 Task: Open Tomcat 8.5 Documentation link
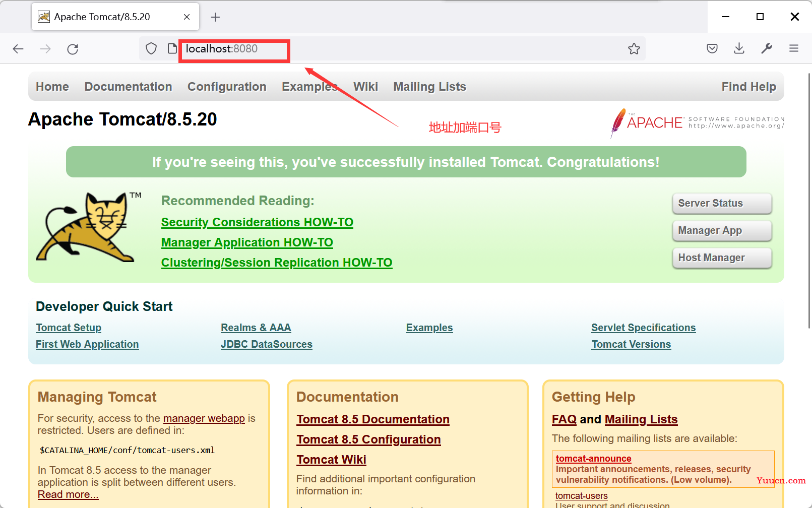tap(373, 419)
